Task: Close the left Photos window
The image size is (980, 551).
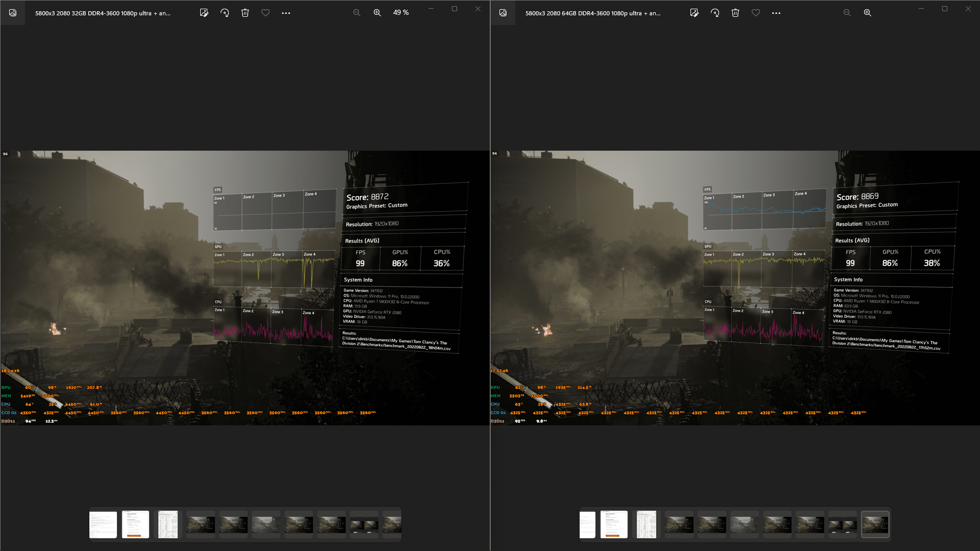Action: click(x=478, y=9)
